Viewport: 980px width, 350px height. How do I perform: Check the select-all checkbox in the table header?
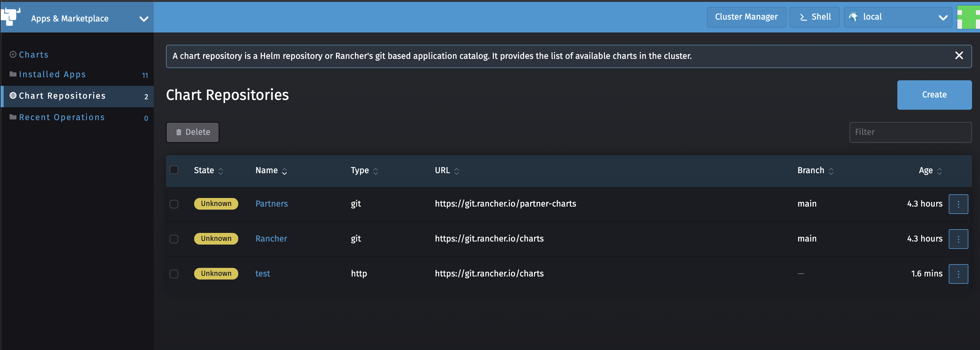174,170
